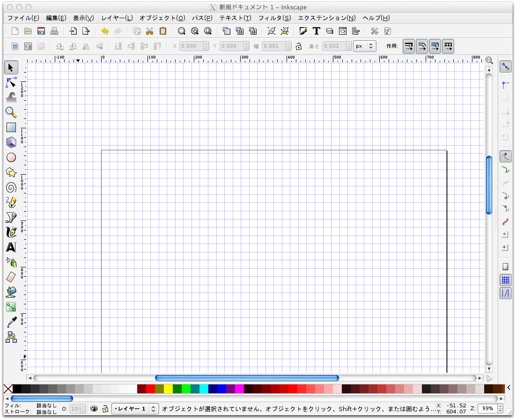Select the Tweak tool

11,97
